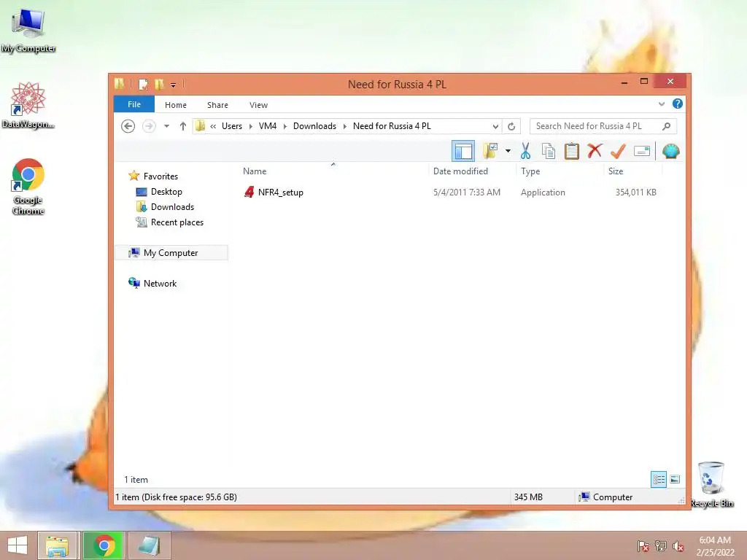The height and width of the screenshot is (560, 747).
Task: Click the double chevron at breadcrumb start
Action: click(x=213, y=126)
